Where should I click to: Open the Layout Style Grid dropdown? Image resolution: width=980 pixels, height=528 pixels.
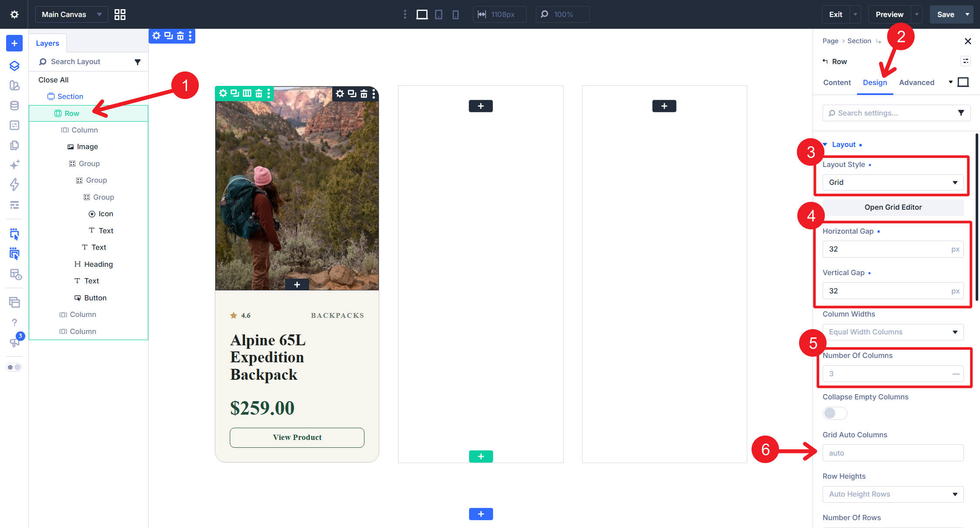point(893,182)
